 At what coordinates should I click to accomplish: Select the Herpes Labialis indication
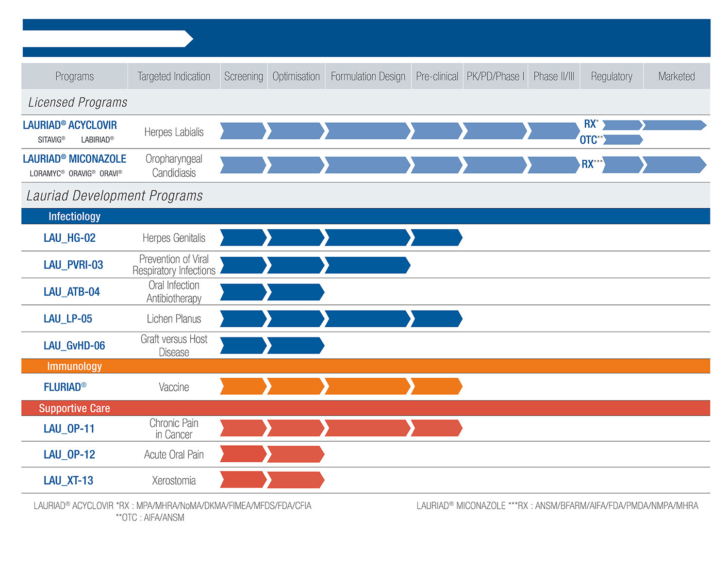[174, 132]
